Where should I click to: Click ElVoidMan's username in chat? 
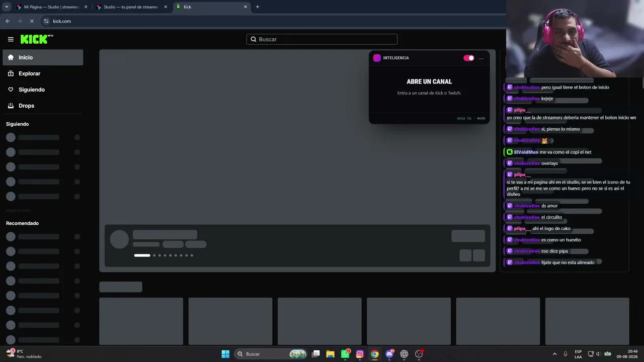(x=526, y=152)
